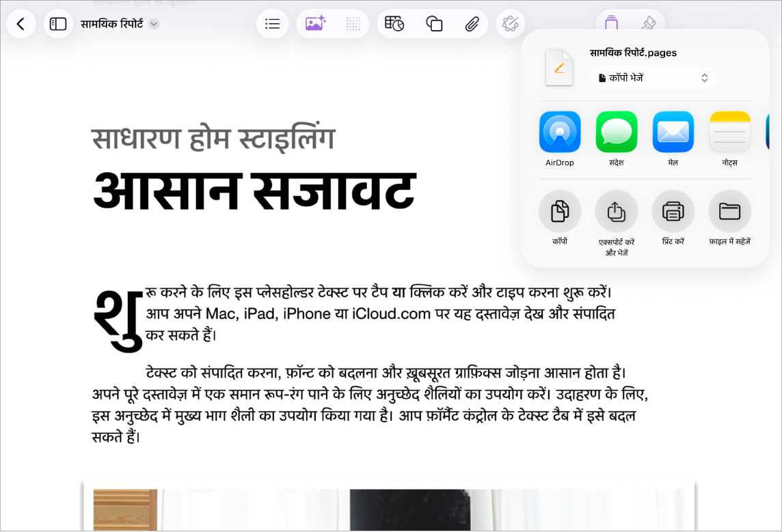Viewport: 782px width, 532px height.
Task: Click the paperclip attachment icon
Action: click(x=472, y=24)
